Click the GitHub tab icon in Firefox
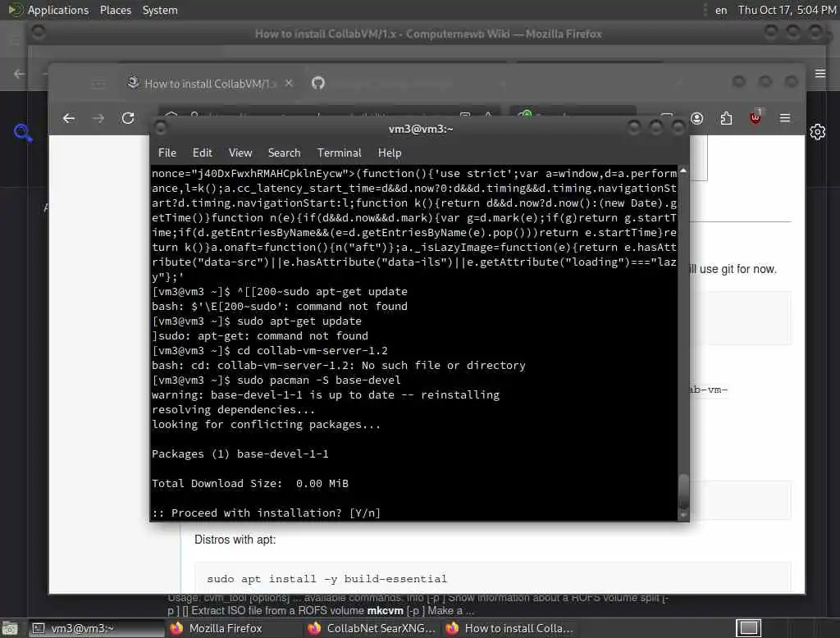 coord(318,83)
